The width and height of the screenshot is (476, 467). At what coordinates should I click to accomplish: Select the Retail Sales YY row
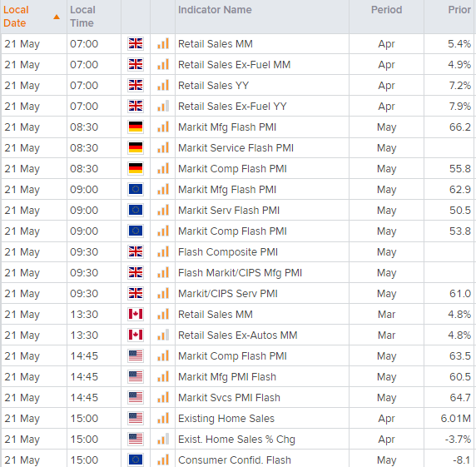tap(238, 85)
